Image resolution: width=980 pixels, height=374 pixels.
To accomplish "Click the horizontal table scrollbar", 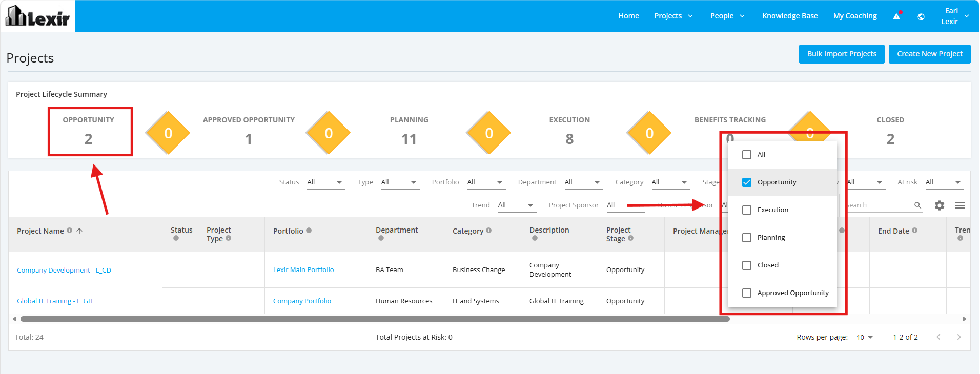I will (375, 319).
